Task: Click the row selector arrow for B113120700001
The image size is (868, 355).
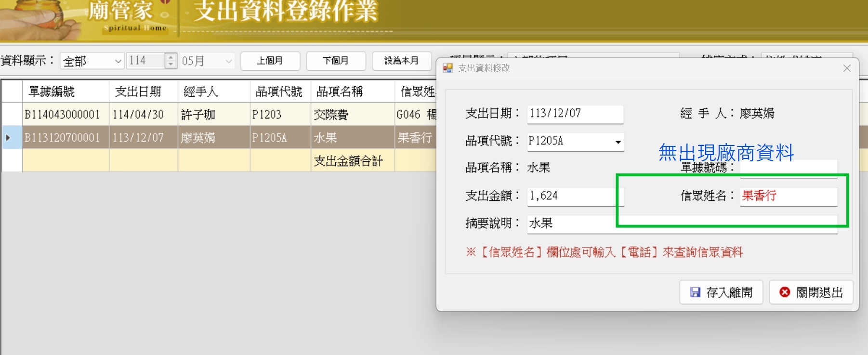Action: pos(8,138)
